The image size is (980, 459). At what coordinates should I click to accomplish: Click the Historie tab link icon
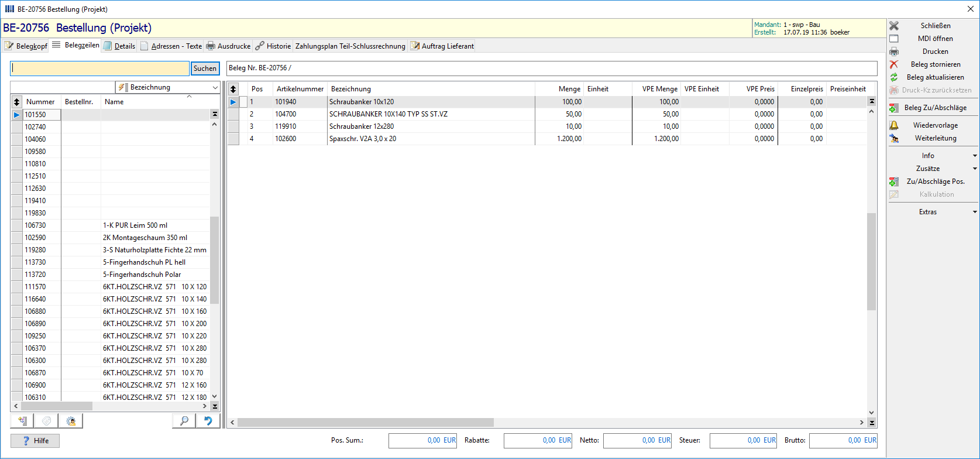(260, 46)
